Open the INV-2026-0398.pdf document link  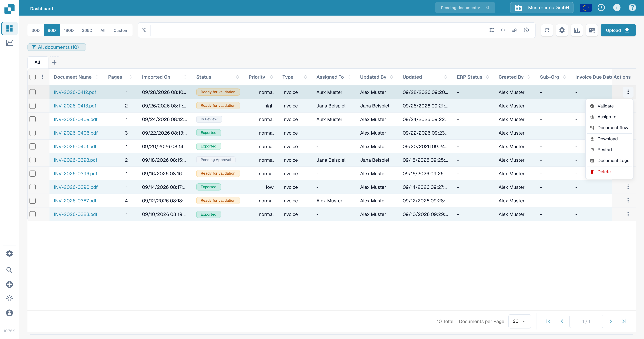[75, 160]
